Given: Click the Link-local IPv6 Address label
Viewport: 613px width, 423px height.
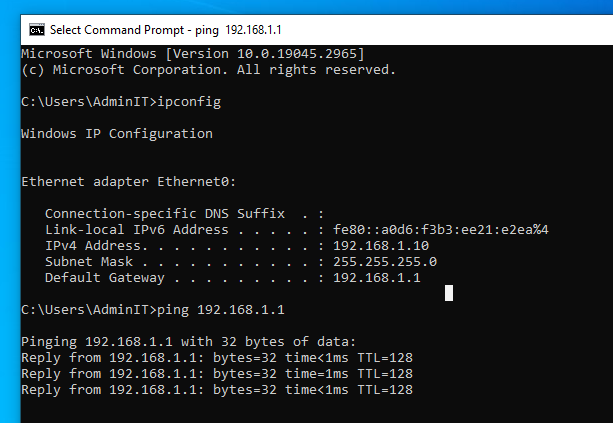Looking at the screenshot, I should pos(136,230).
